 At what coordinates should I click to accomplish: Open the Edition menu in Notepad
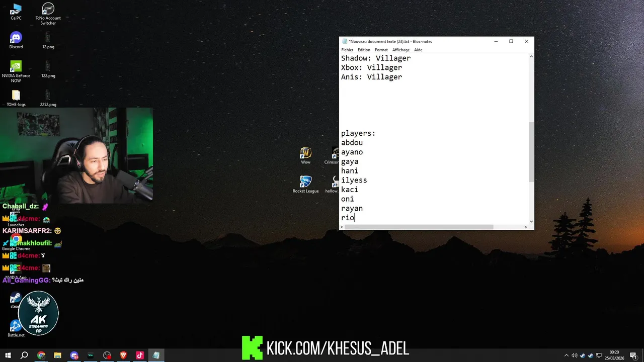(x=364, y=50)
